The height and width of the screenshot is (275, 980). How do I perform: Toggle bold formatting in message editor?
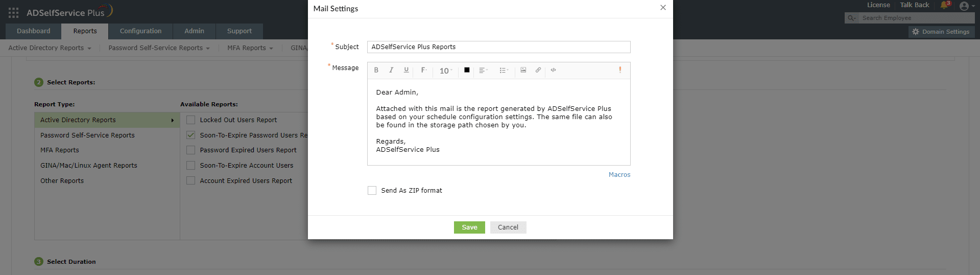[376, 71]
